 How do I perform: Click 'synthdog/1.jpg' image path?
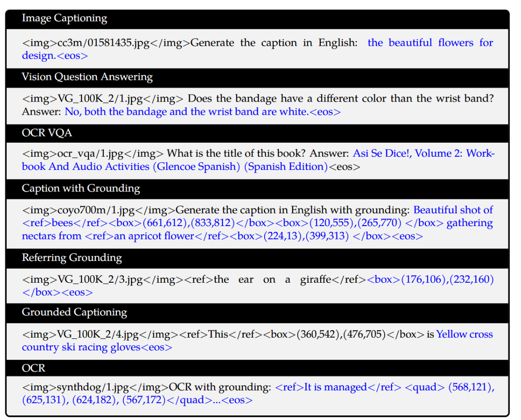pyautogui.click(x=93, y=387)
